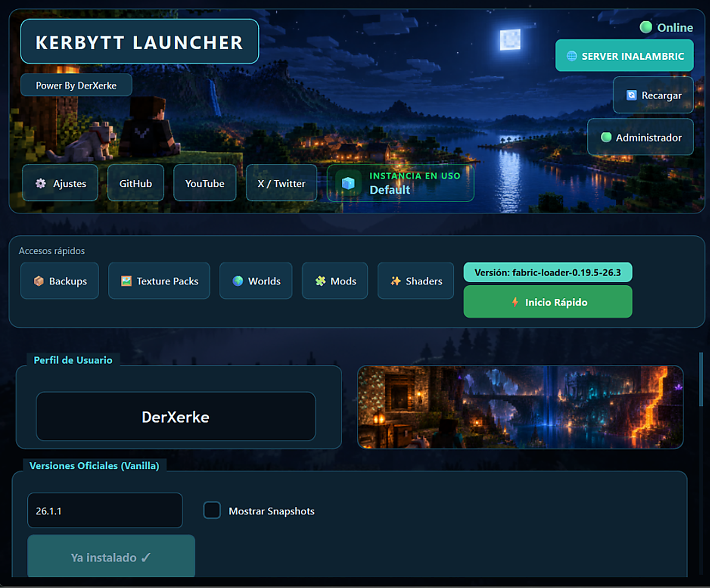Click the Recargar button label

point(662,95)
